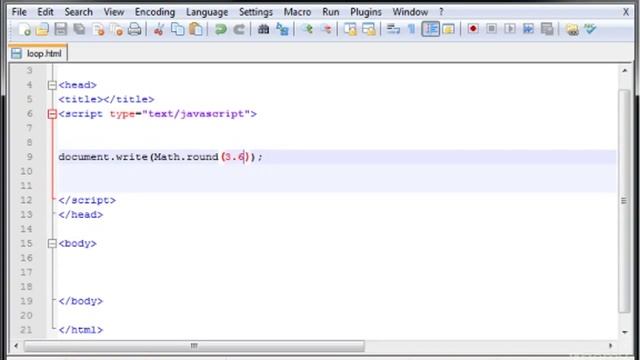Save the recorded macro icon
The image size is (640, 360).
(547, 29)
